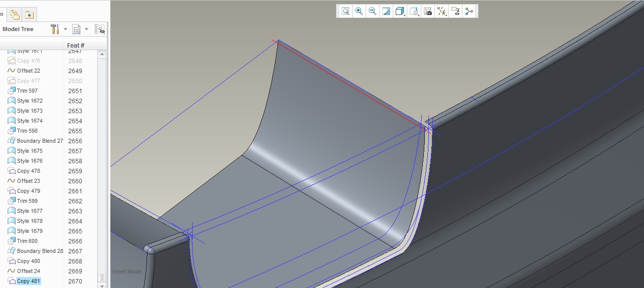Select Style 1674 in the Model Tree
Screen dimensions: 644x288
click(30, 121)
